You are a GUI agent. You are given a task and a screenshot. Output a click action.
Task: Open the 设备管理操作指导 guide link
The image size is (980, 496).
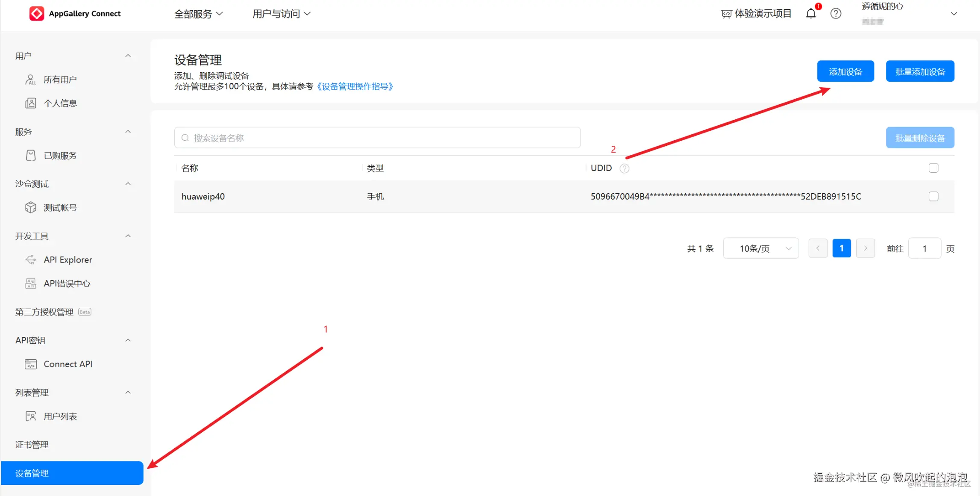point(355,87)
